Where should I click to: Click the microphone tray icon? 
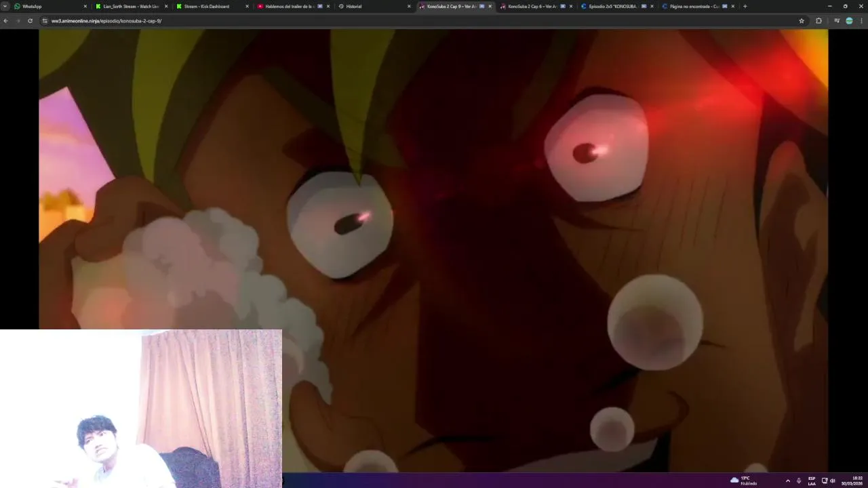(x=799, y=481)
